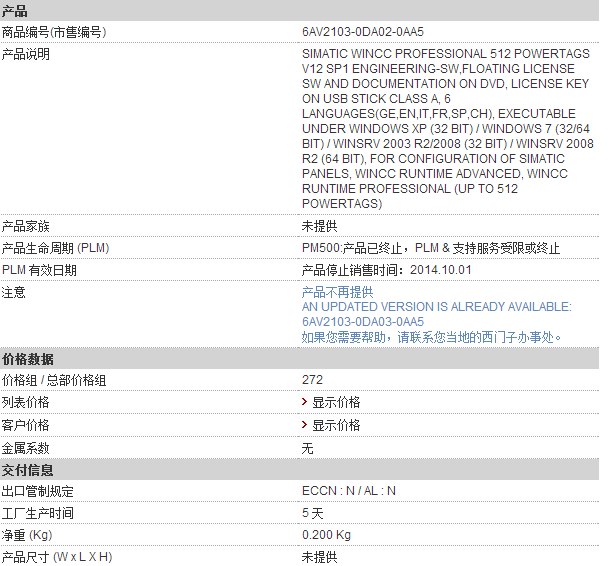613x566 pixels.
Task: Click the '产品生命周期 (PLM)' label
Action: pyautogui.click(x=55, y=248)
